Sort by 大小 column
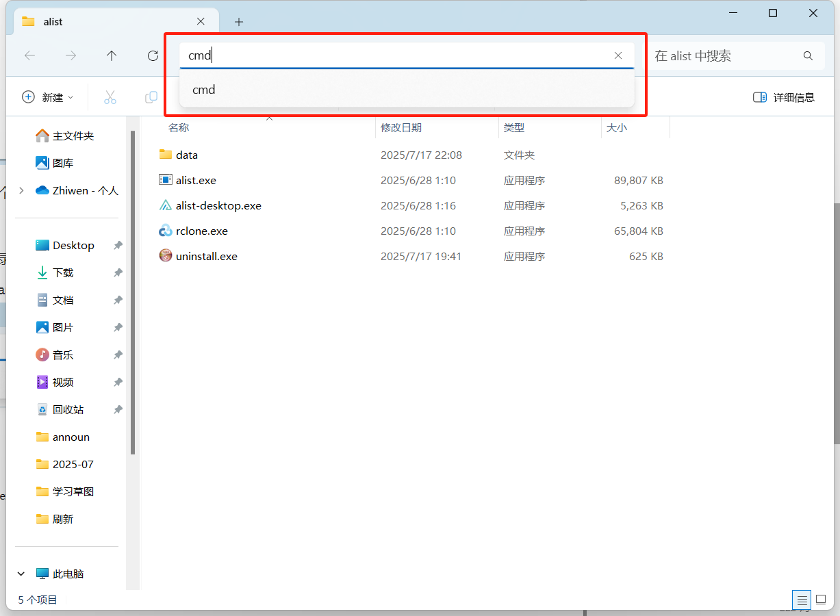 (x=617, y=127)
